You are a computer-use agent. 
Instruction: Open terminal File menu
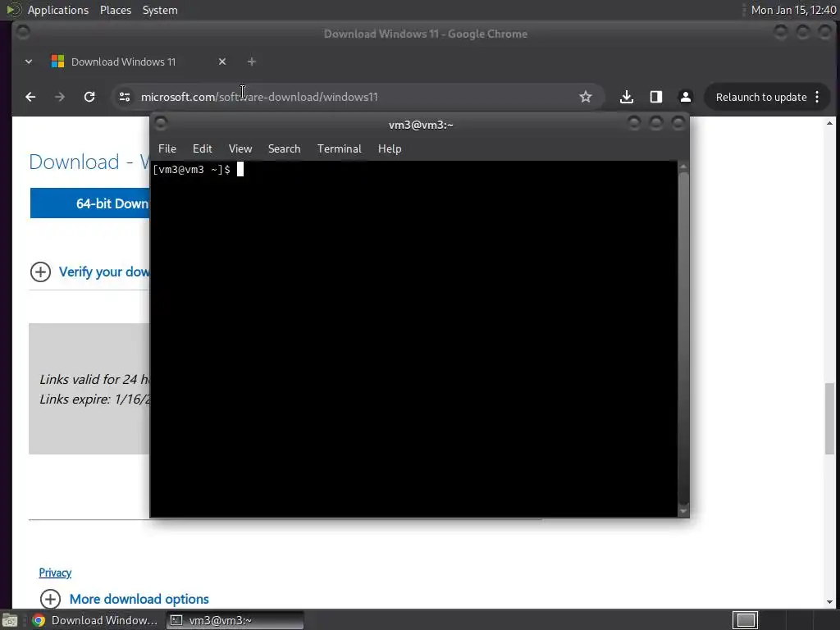tap(167, 149)
